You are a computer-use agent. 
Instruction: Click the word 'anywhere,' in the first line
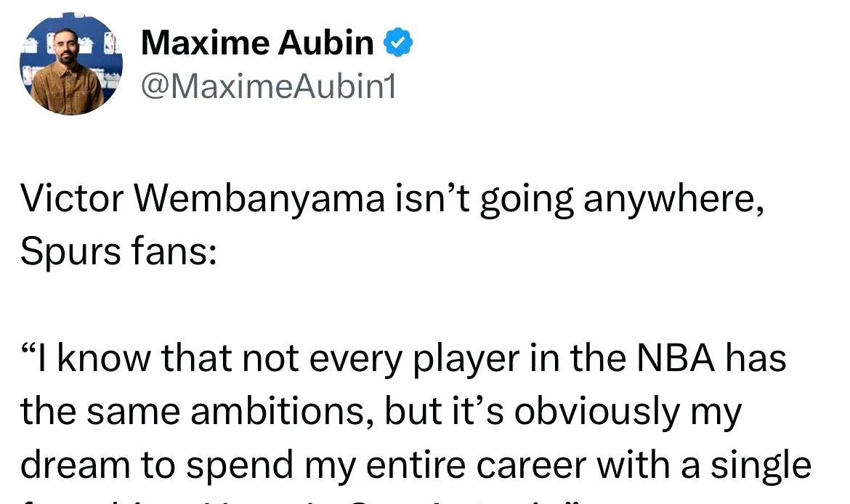point(673,200)
